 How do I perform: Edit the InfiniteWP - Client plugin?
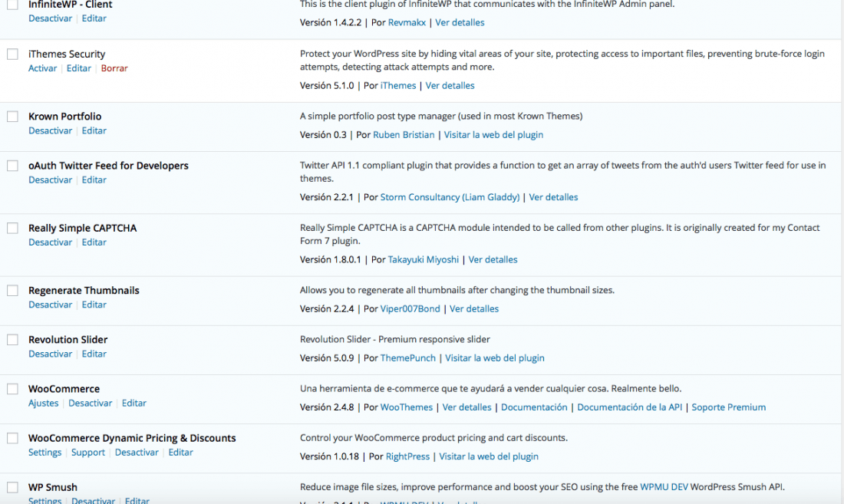(x=94, y=18)
